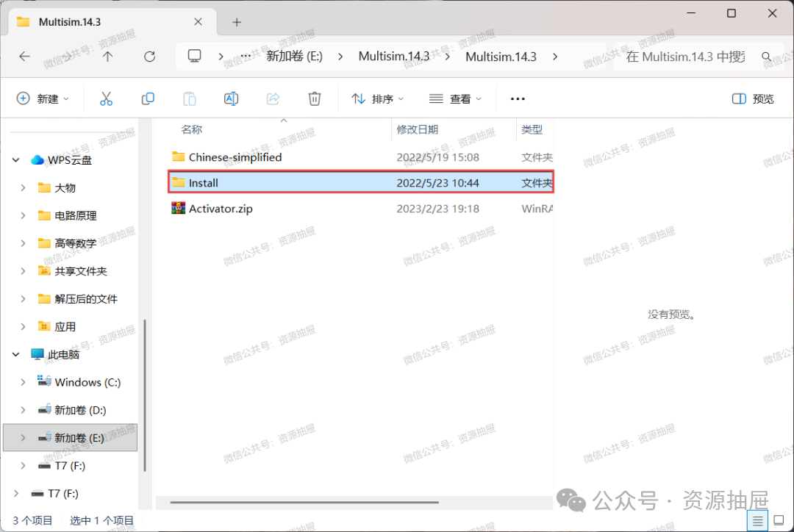Go back with the left arrow

24,57
